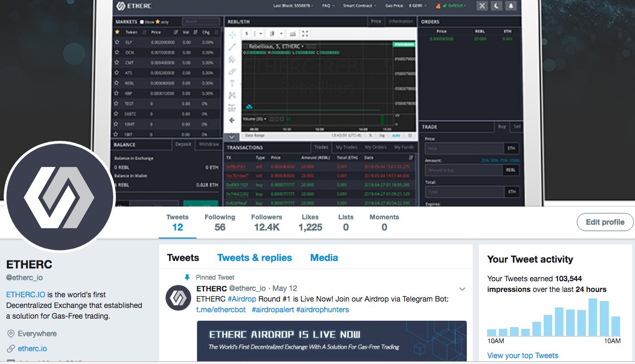Open the Followers 12.4K count

266,223
